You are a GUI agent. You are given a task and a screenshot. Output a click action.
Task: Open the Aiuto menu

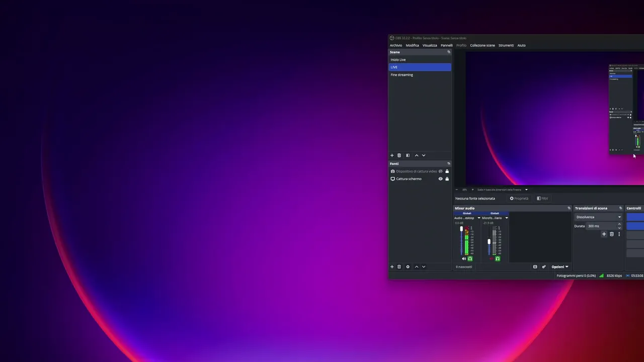click(x=521, y=45)
